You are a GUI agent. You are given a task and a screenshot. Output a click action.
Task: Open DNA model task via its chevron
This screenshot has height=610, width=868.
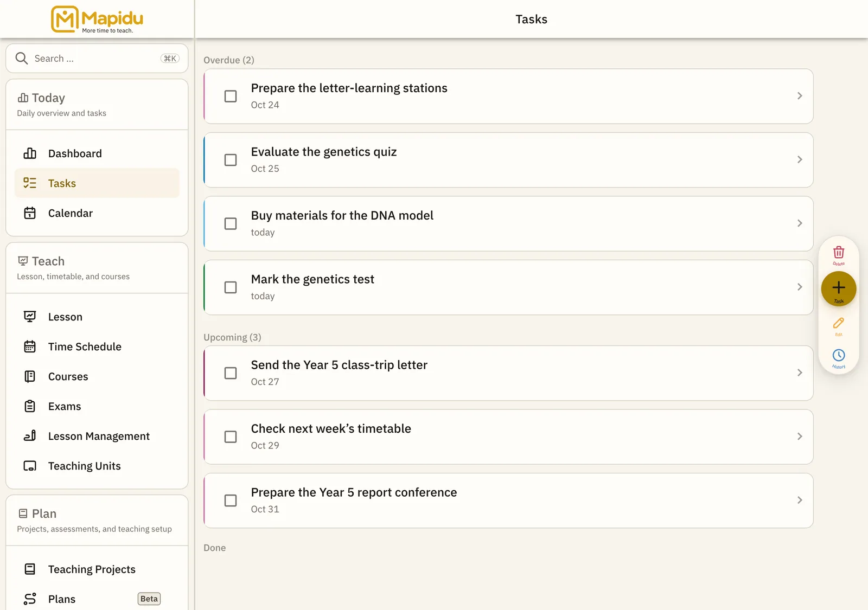tap(800, 223)
